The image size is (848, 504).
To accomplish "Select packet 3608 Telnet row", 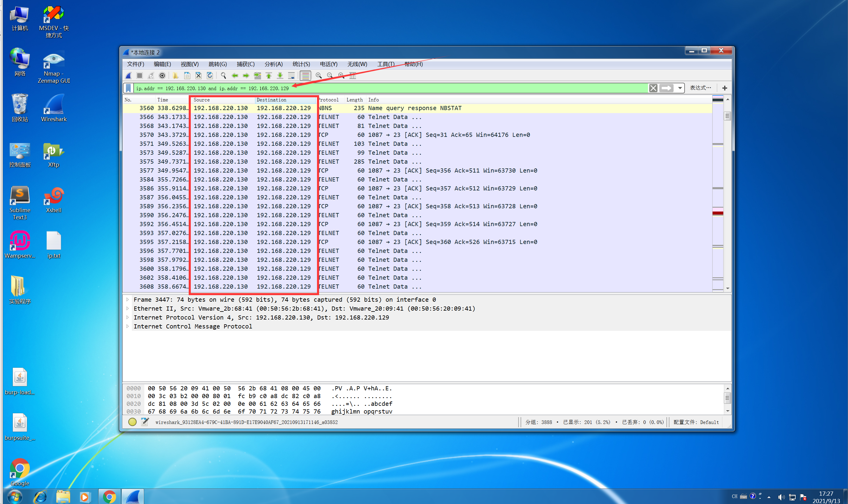I will (x=417, y=287).
